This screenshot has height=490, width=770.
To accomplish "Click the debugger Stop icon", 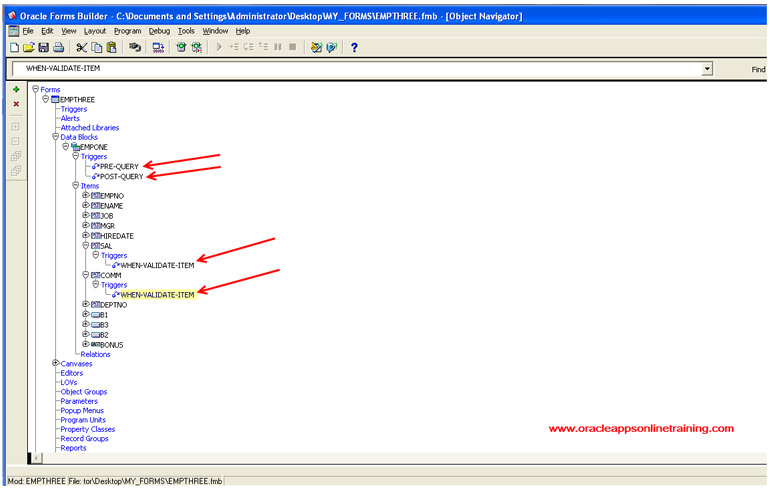I will [x=293, y=47].
